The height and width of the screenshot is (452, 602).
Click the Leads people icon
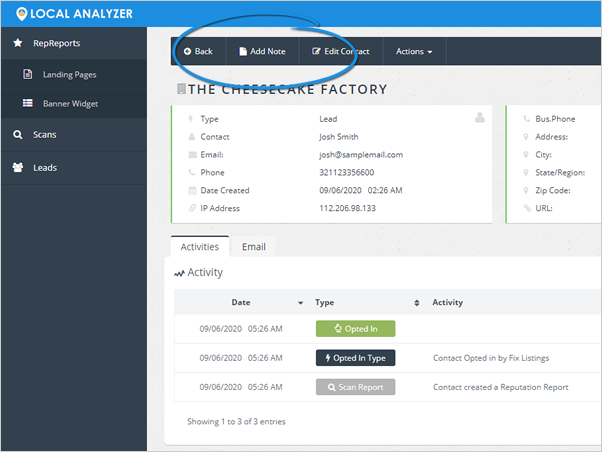point(18,167)
